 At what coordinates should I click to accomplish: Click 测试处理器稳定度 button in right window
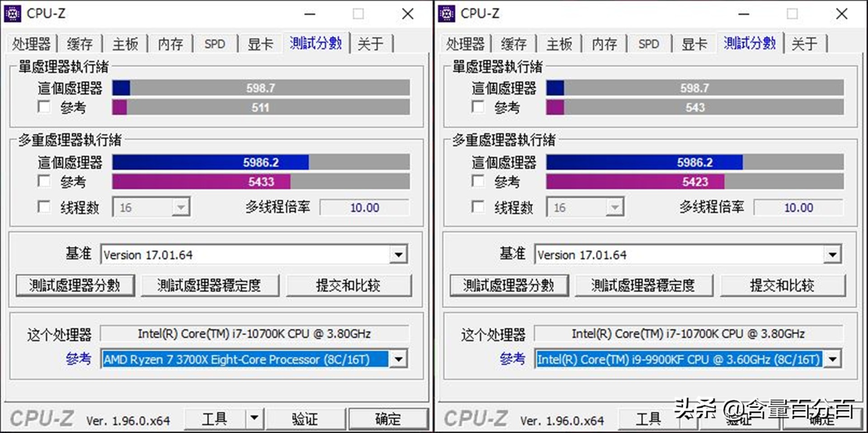644,285
